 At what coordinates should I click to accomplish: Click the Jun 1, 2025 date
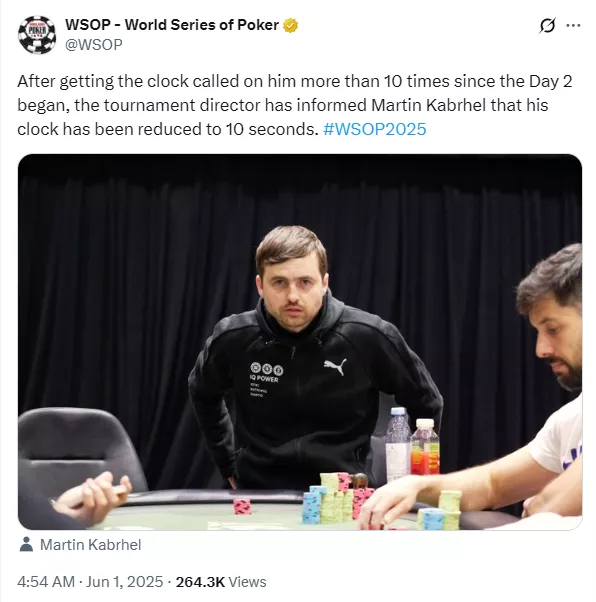point(124,582)
